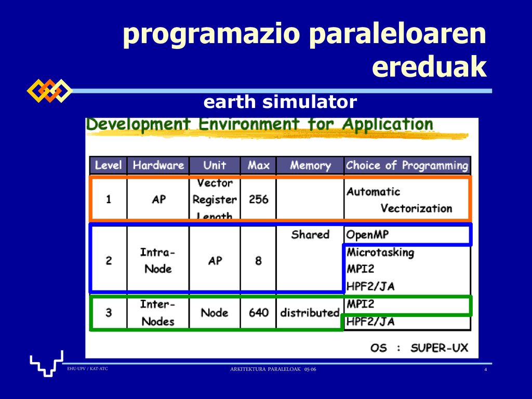Click the 'Vector Register Length' cell
Viewport: 532px width, 399px height.
pos(215,199)
